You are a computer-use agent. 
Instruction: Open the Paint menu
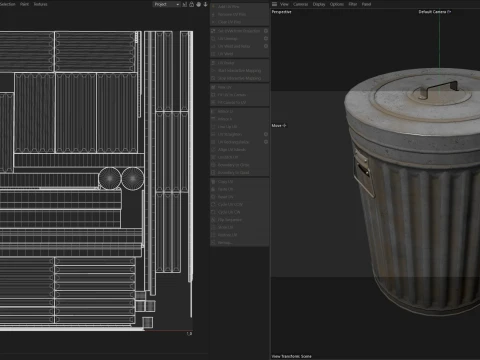tap(24, 4)
